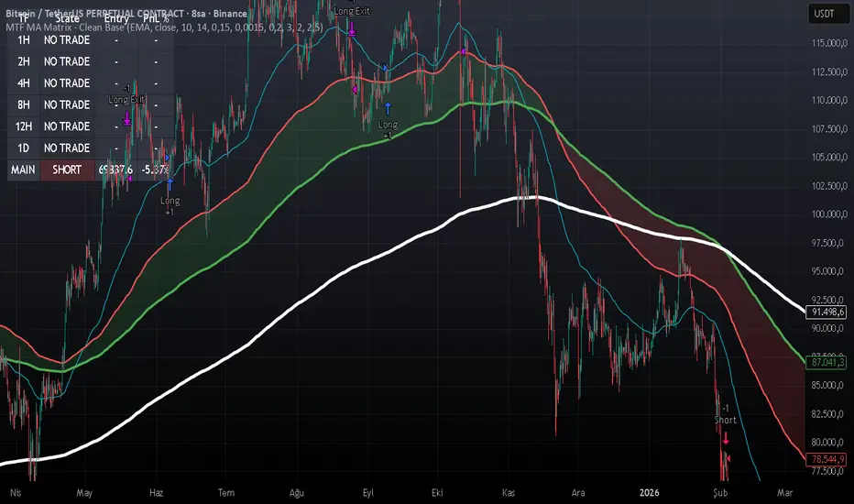Click the Ağu label on the time axis
The image size is (854, 504).
tap(297, 493)
